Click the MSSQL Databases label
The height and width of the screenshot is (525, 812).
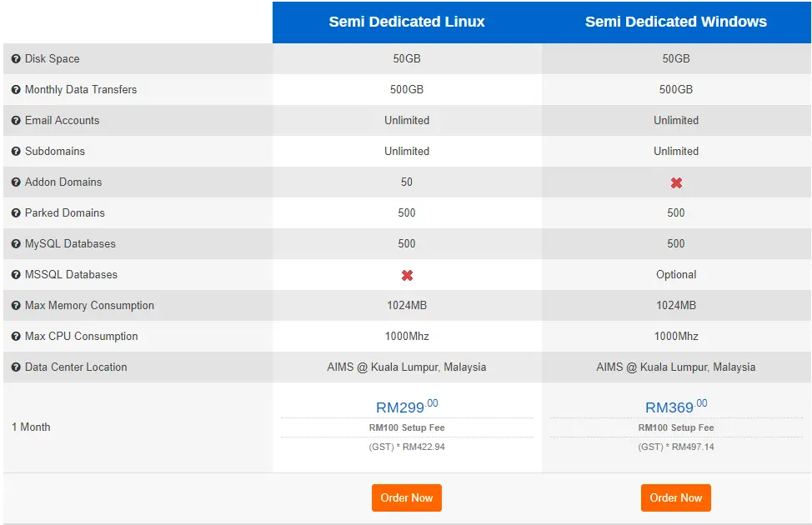(71, 274)
